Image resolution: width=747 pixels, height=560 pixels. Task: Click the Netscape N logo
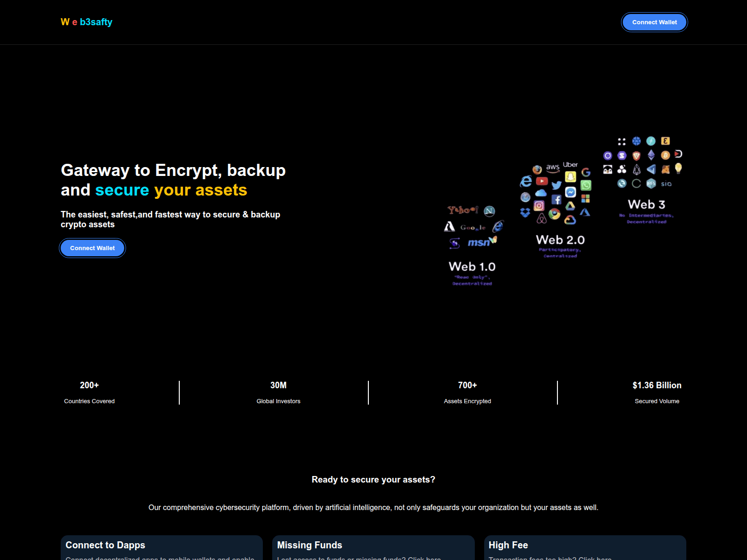click(x=489, y=211)
